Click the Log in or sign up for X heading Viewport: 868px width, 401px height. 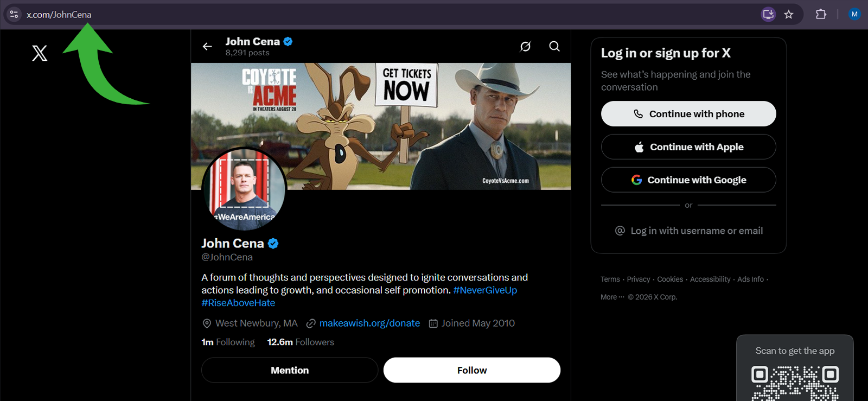tap(666, 53)
